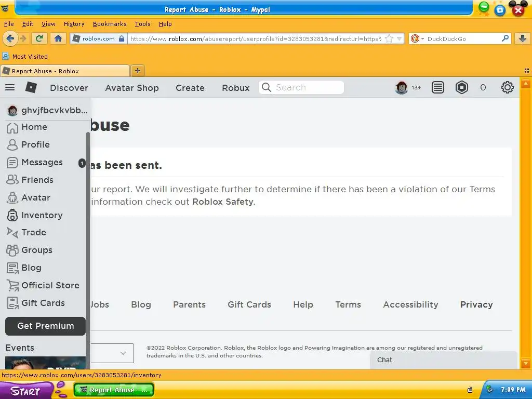Select the Report Abuse taskbar button
This screenshot has height=399, width=532.
114,390
